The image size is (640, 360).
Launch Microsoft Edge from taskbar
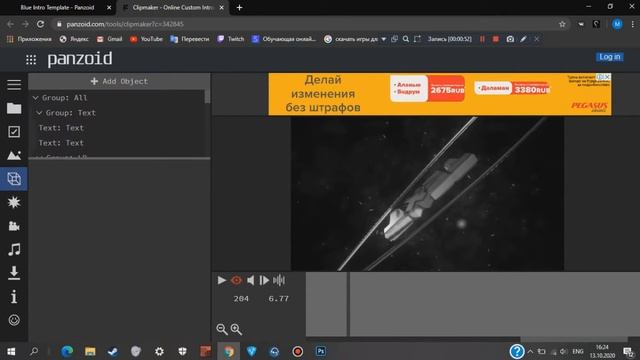[67, 351]
